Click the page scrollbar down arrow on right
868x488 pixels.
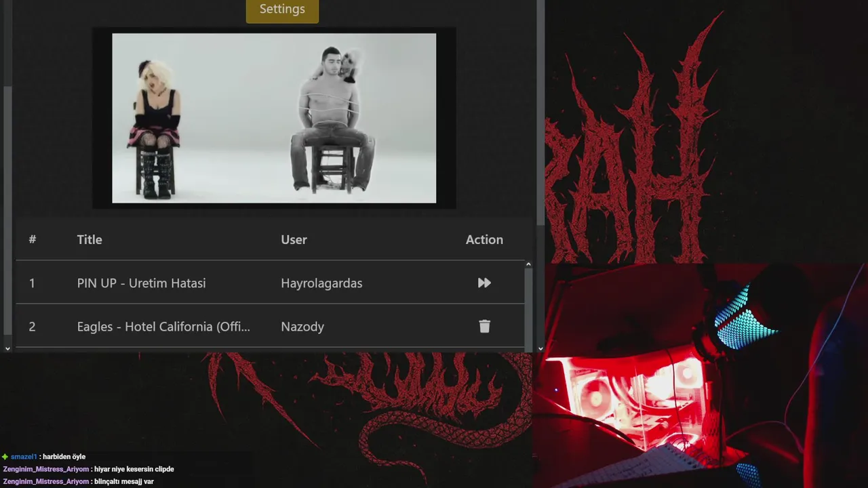tap(540, 348)
